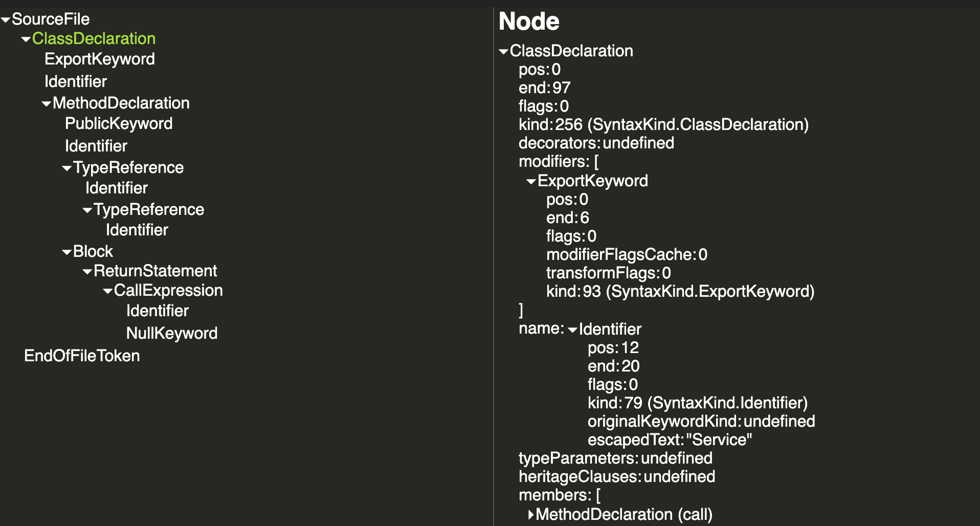This screenshot has height=526, width=980.
Task: Expand the MethodDeclaration (call) entry in the Node panel
Action: coord(530,514)
